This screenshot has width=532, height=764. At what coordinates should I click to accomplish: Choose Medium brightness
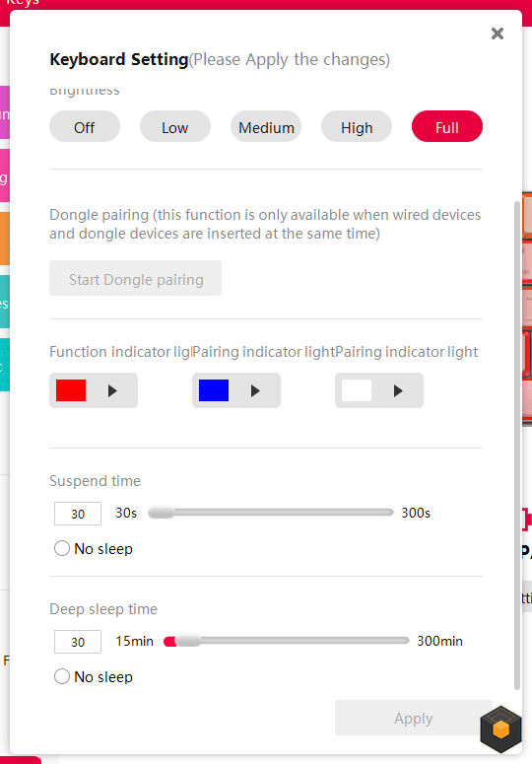(x=266, y=127)
